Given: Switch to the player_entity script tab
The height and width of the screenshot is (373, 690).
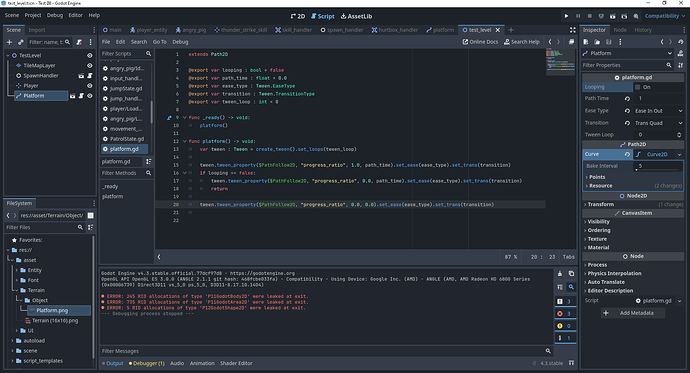Looking at the screenshot, I should (x=149, y=30).
